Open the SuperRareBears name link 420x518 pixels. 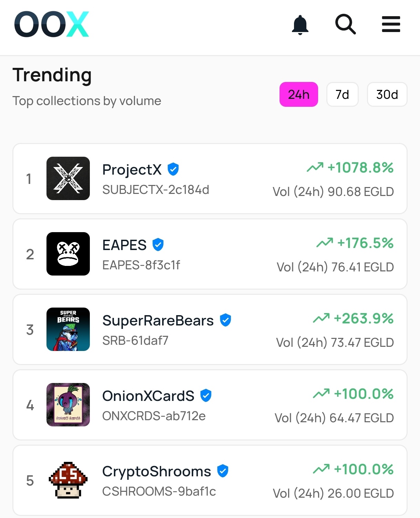point(158,320)
